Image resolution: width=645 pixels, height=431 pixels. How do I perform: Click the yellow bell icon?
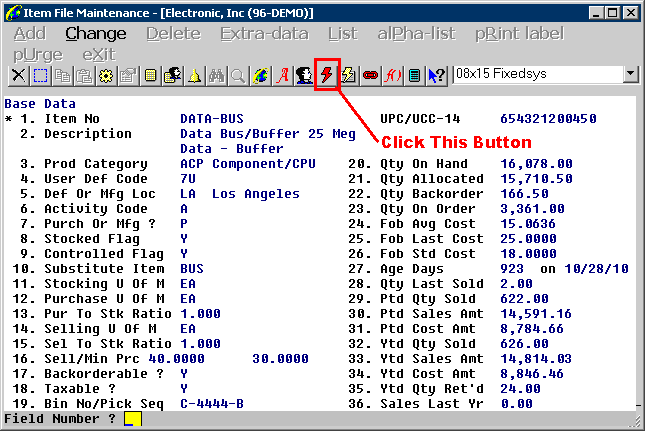coord(194,76)
